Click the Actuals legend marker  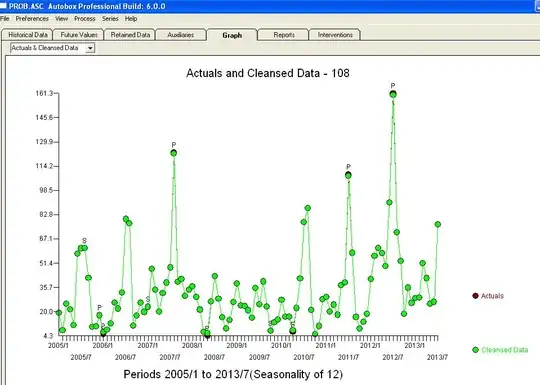pos(475,296)
